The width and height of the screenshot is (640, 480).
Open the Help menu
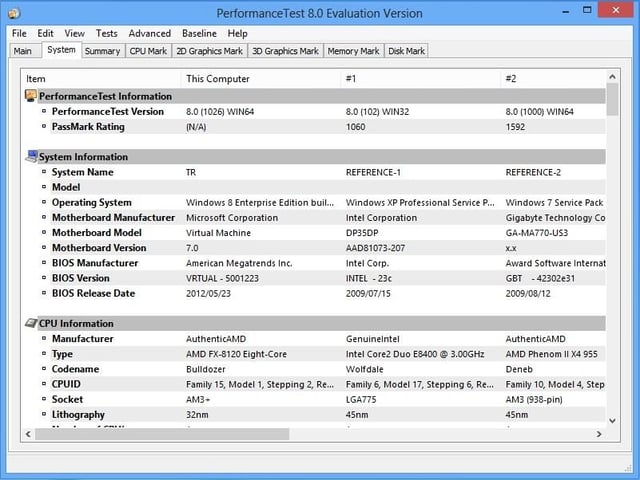coord(237,33)
